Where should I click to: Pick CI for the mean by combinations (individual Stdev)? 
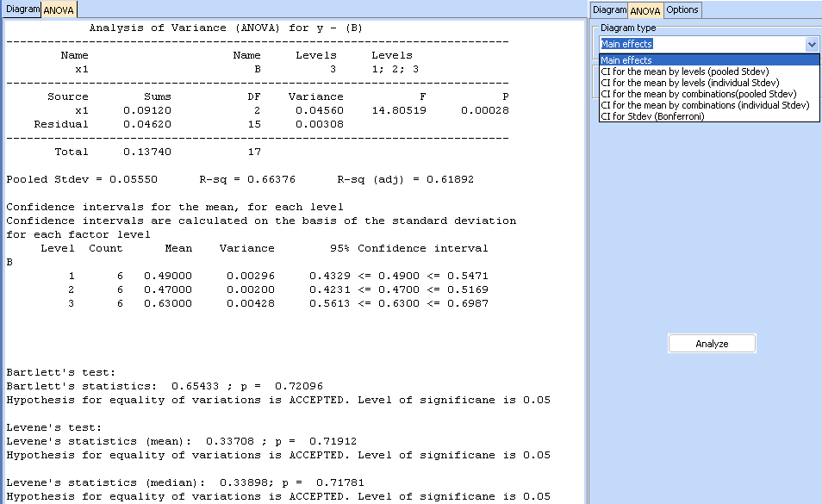click(x=704, y=105)
